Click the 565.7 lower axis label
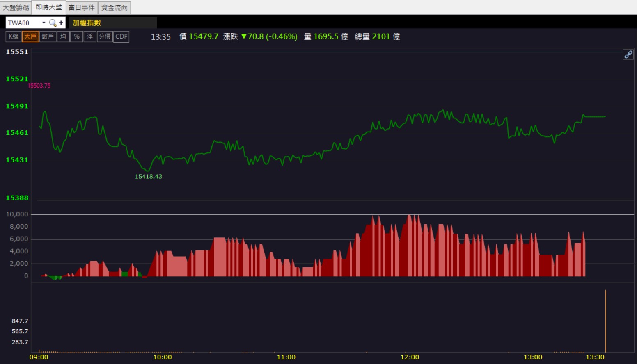 click(20, 331)
